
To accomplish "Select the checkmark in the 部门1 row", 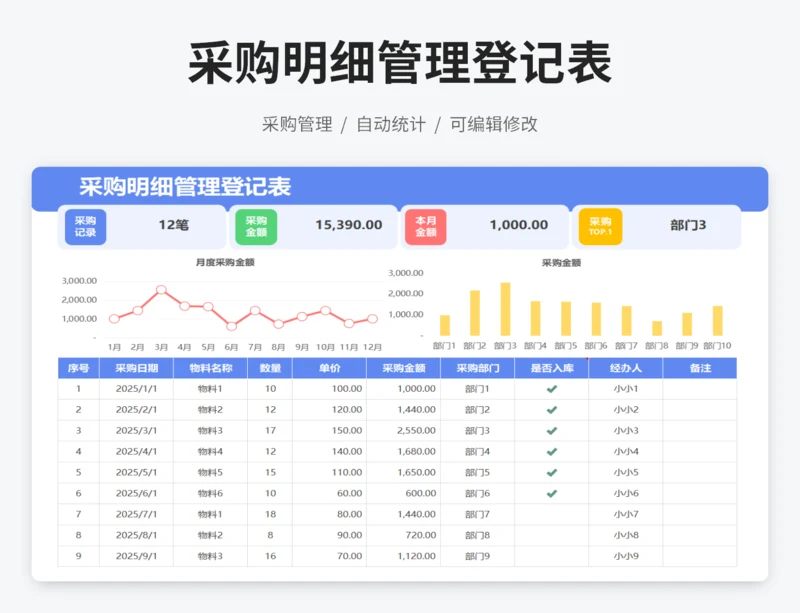I will (552, 389).
